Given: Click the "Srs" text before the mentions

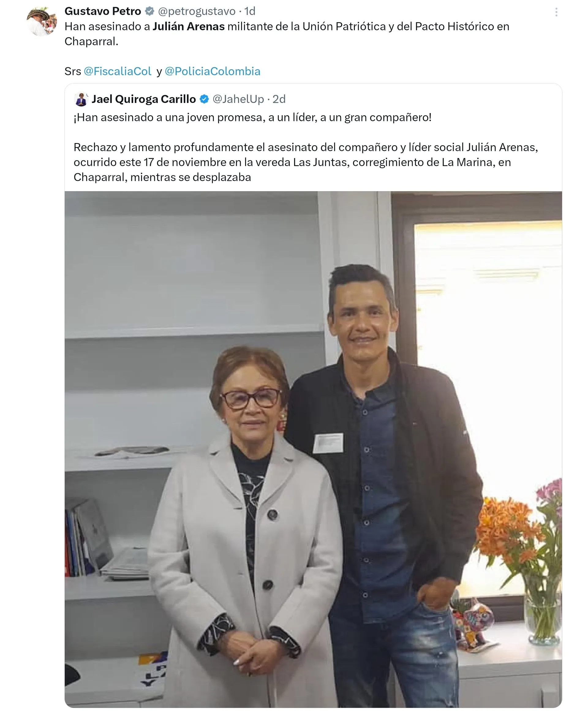Looking at the screenshot, I should 73,71.
